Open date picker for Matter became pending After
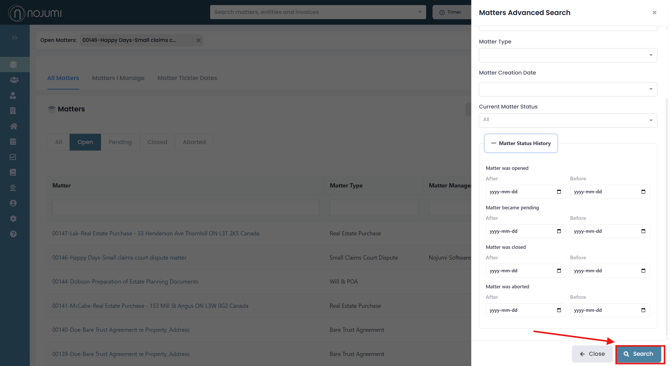Image resolution: width=670 pixels, height=366 pixels. point(558,231)
